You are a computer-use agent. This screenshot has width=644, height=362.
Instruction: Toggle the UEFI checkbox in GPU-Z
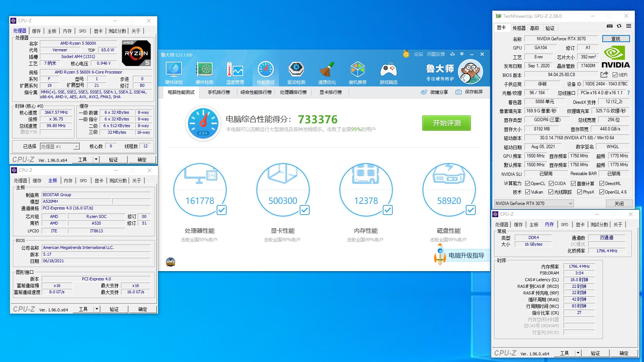click(x=615, y=75)
